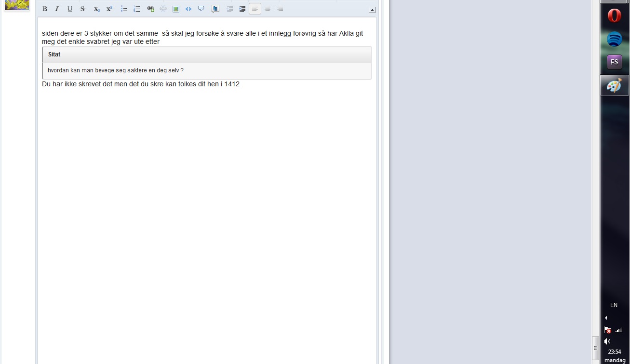630x364 pixels.
Task: Align text center
Action: pos(268,9)
